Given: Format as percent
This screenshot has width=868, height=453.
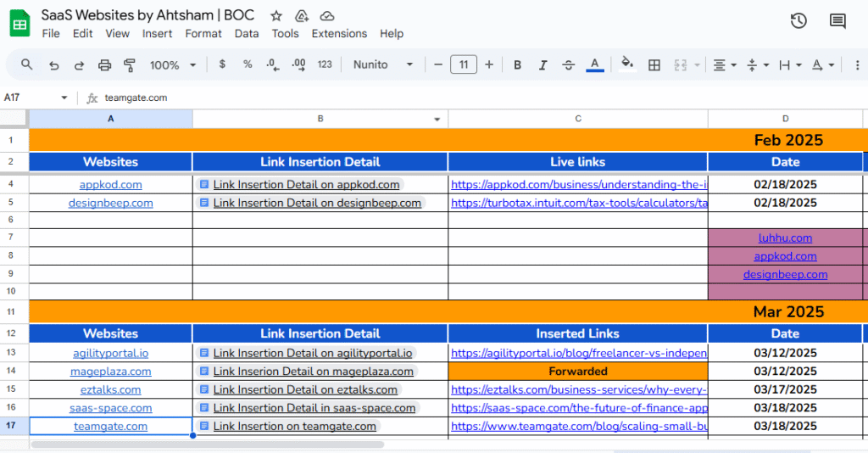Looking at the screenshot, I should click(248, 64).
